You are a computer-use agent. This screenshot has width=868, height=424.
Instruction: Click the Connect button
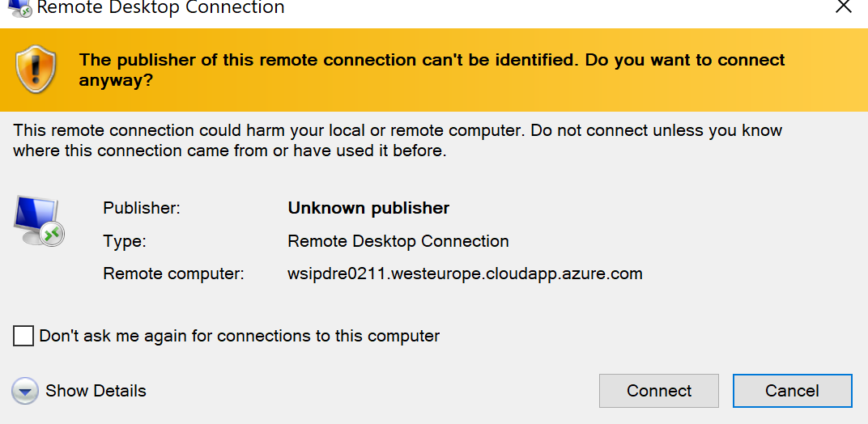(x=659, y=391)
